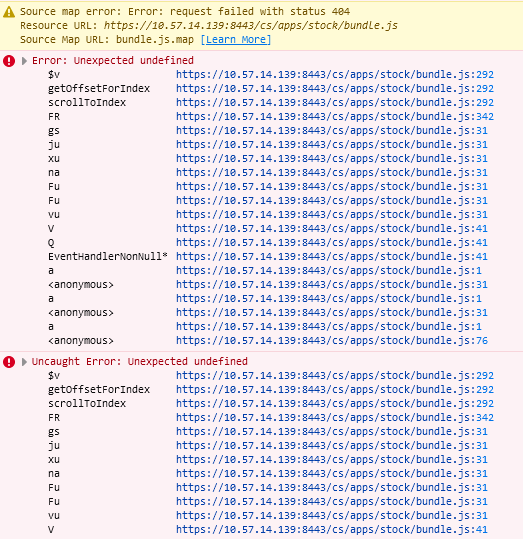Open bundle.js:41 link for EventHandlerNonNull* frame
The width and height of the screenshot is (523, 539).
coord(332,256)
